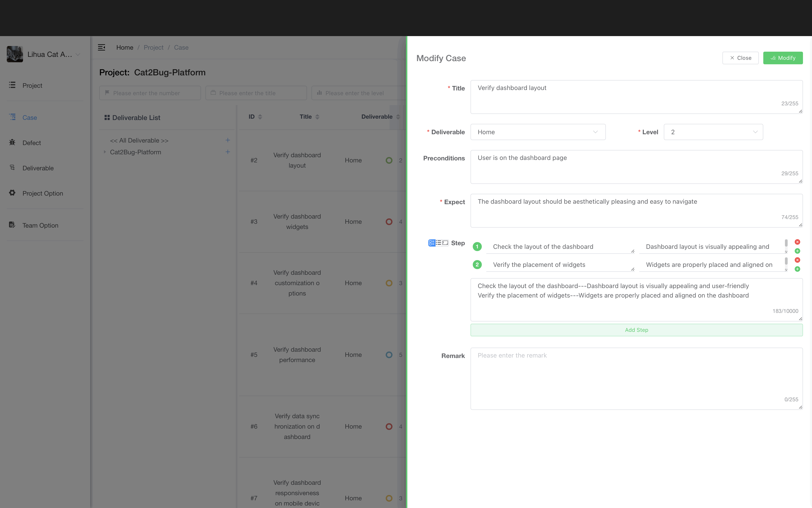The height and width of the screenshot is (508, 812).
Task: Click the Add Step button
Action: tap(637, 330)
